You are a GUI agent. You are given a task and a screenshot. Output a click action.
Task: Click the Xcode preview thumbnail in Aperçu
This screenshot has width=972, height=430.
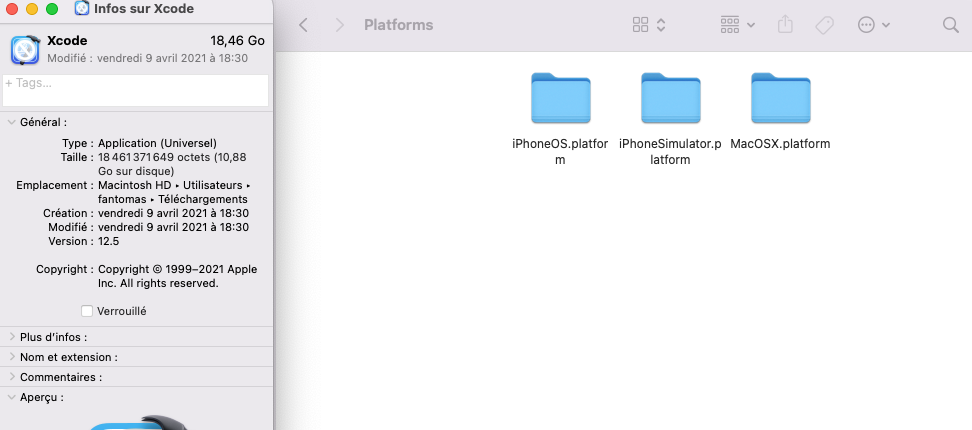tap(138, 422)
